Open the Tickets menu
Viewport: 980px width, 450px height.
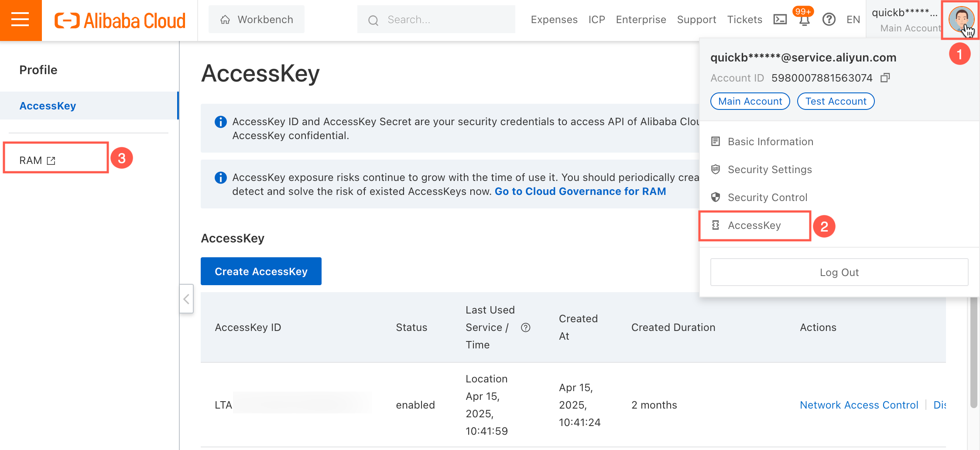(x=744, y=20)
